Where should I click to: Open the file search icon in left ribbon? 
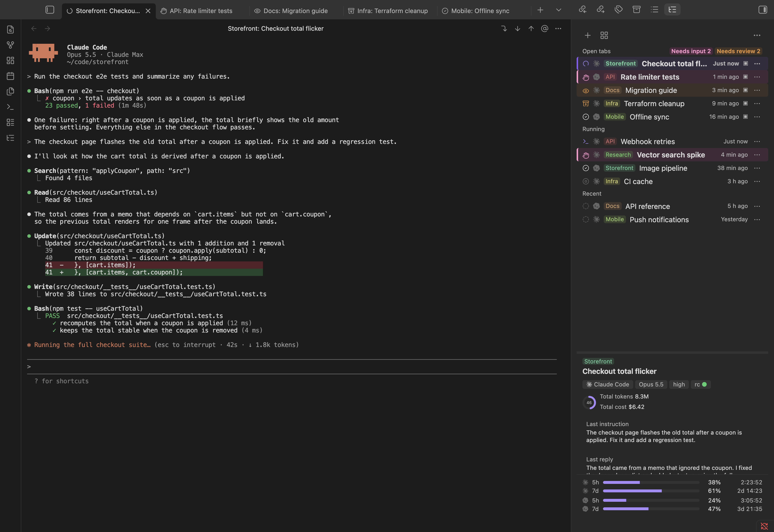tap(10, 29)
